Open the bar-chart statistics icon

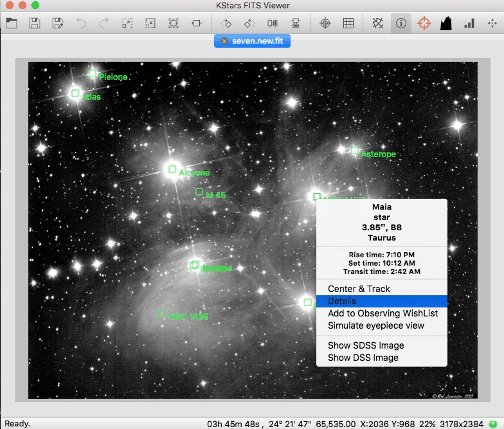click(x=469, y=24)
